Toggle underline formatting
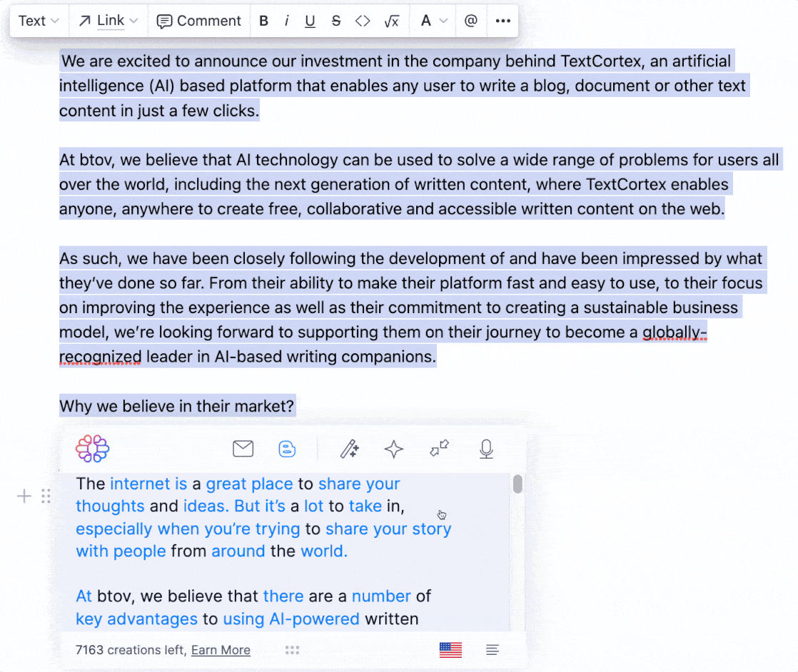Screen dimensions: 798x672 310,21
